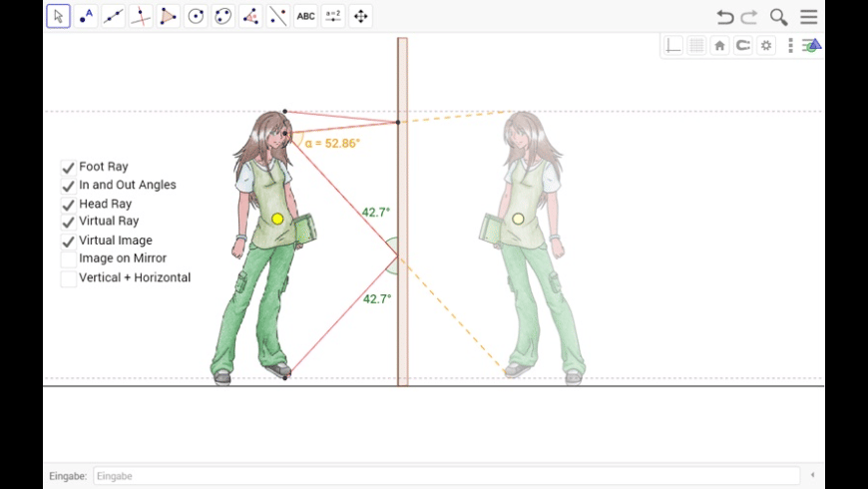Click the black point on the mirror top
The image size is (868, 489).
[397, 122]
